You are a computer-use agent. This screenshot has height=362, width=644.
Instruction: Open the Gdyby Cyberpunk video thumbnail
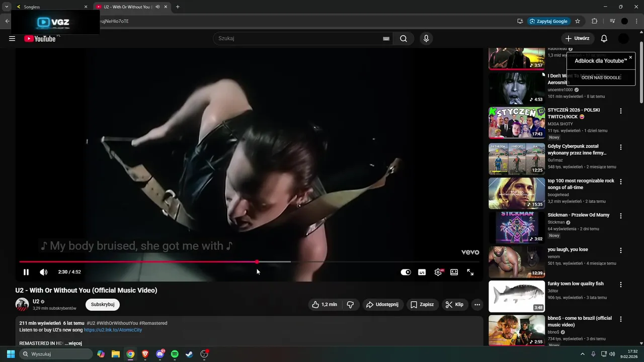pyautogui.click(x=517, y=159)
